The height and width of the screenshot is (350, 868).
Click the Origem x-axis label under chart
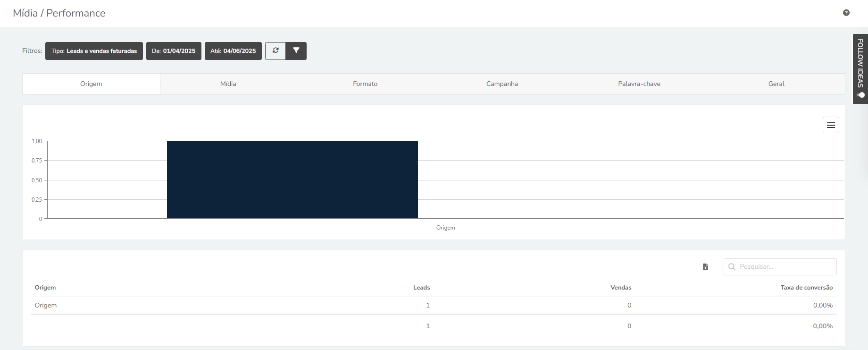tap(446, 228)
